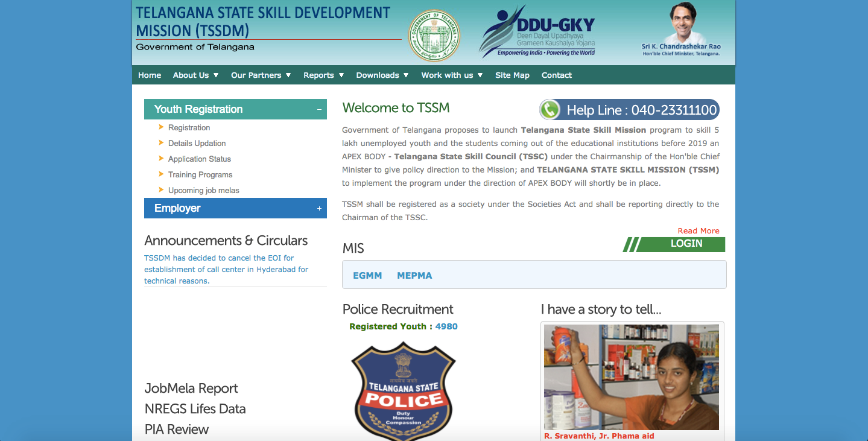Open the NREGS Lifes Data link
Viewport: 868px width, 441px height.
pyautogui.click(x=195, y=408)
